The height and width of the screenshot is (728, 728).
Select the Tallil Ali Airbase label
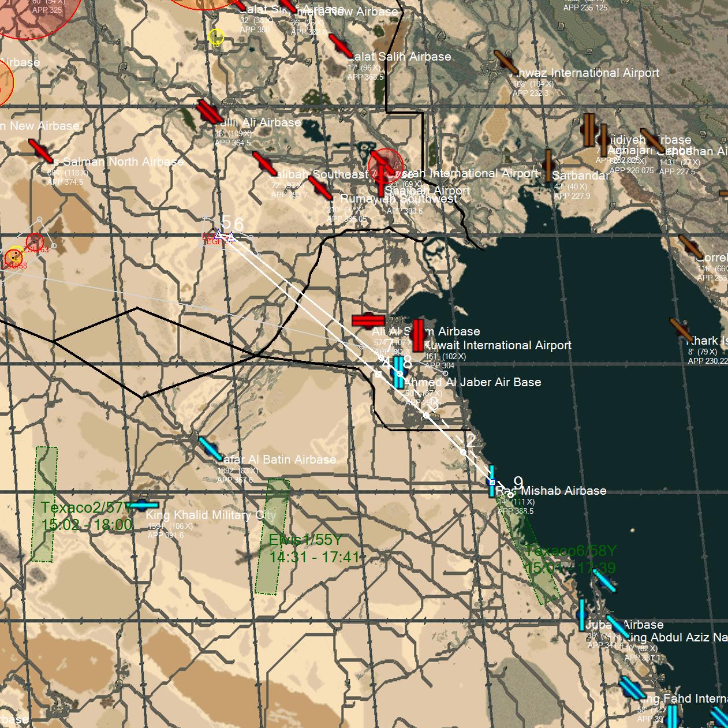[257, 122]
